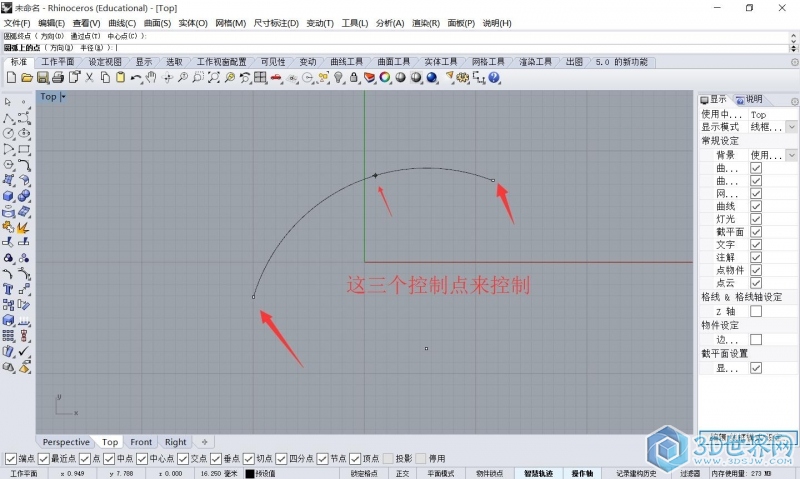Open the Top viewport title dropdown arrow
The image size is (800, 479).
[63, 96]
